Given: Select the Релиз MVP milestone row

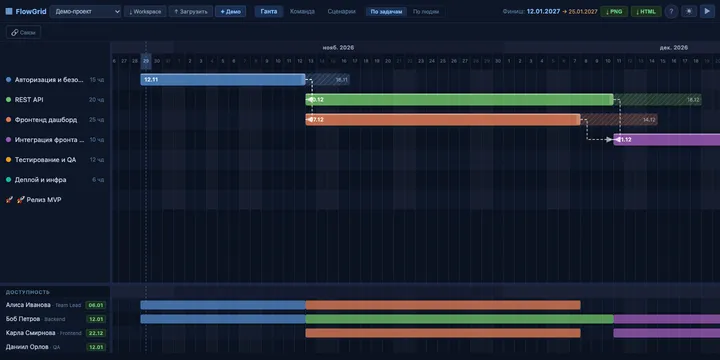Looking at the screenshot, I should pyautogui.click(x=55, y=200).
